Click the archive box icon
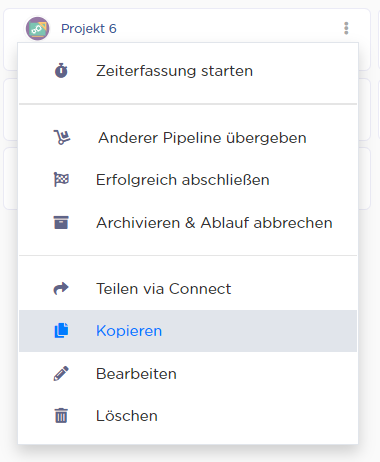This screenshot has width=380, height=462. [61, 222]
